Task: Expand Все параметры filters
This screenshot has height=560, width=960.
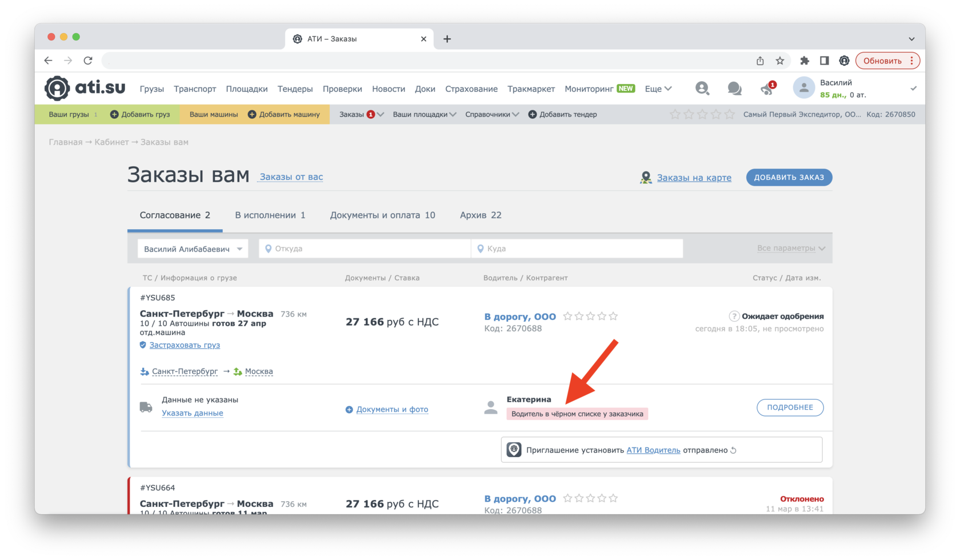Action: click(x=791, y=249)
